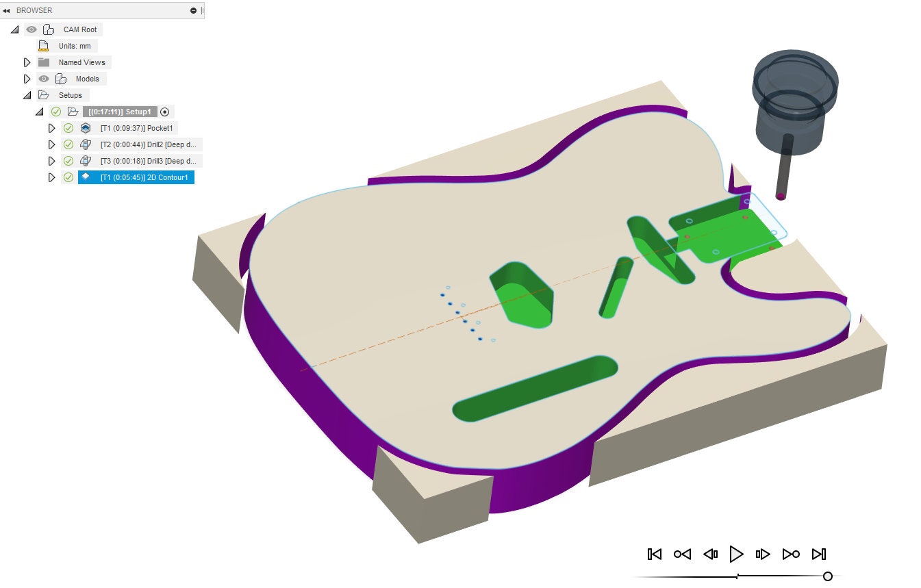This screenshot has width=921, height=588.
Task: Expand the Drill2 operation node
Action: [51, 144]
